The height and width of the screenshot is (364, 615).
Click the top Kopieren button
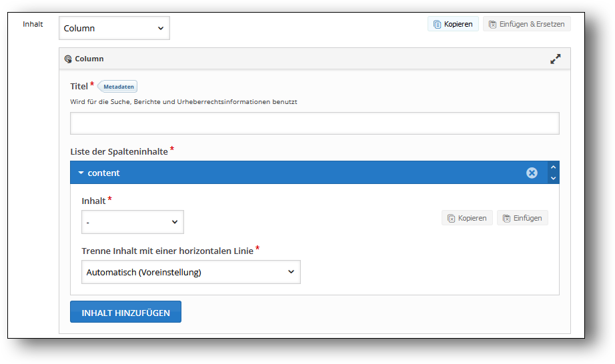pyautogui.click(x=453, y=24)
